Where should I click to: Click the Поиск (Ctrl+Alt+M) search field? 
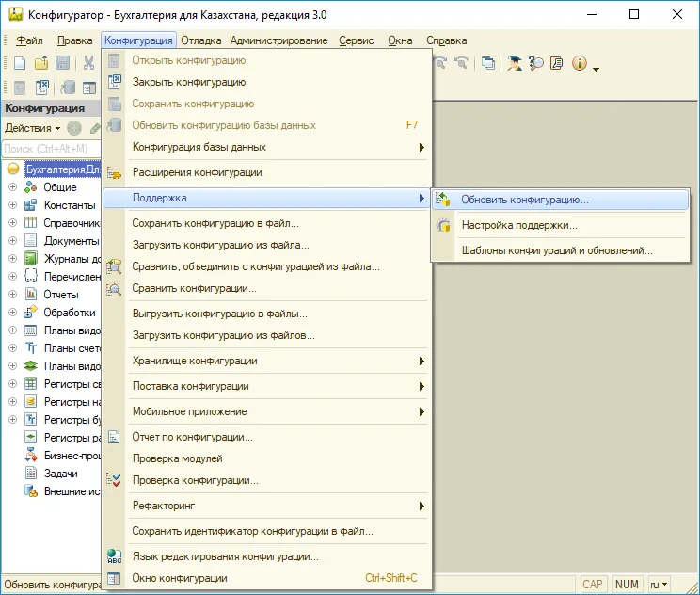[52, 149]
